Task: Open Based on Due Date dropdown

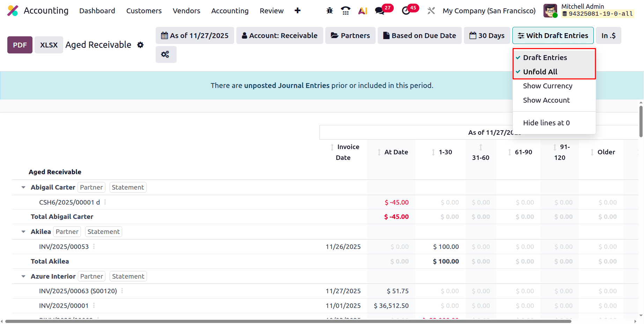Action: pyautogui.click(x=420, y=36)
